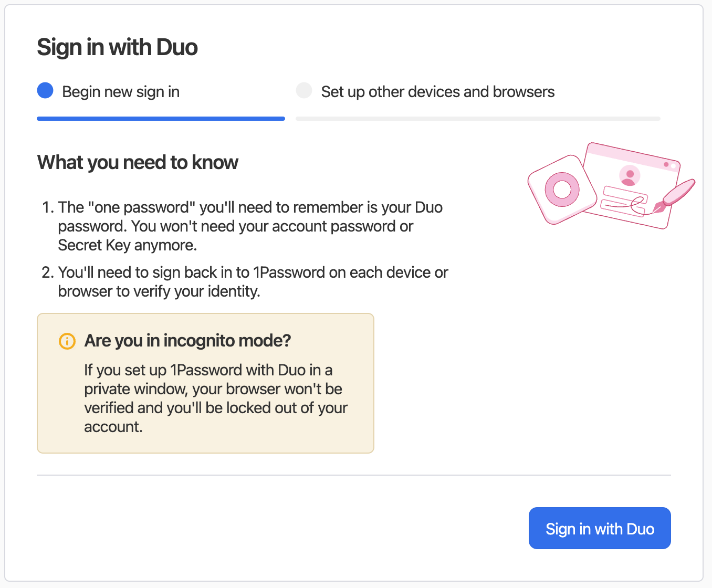Screen dimensions: 712x588
Task: Click the blue progress bar under step one
Action: click(161, 119)
